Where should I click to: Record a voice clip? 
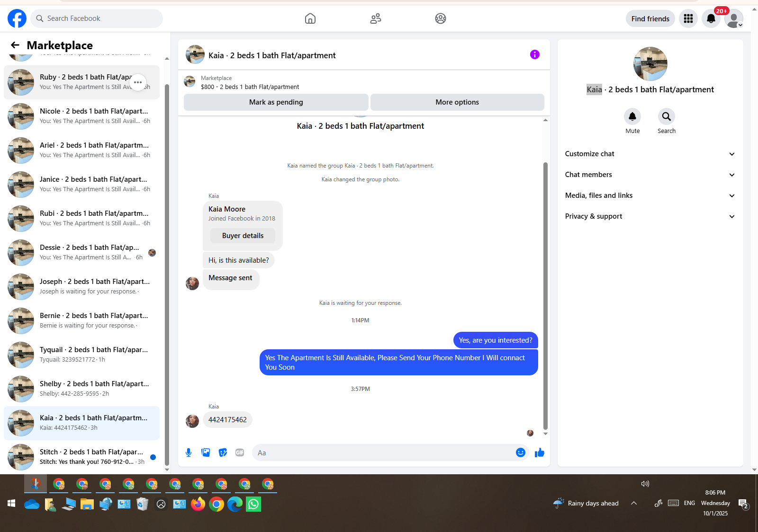(189, 452)
